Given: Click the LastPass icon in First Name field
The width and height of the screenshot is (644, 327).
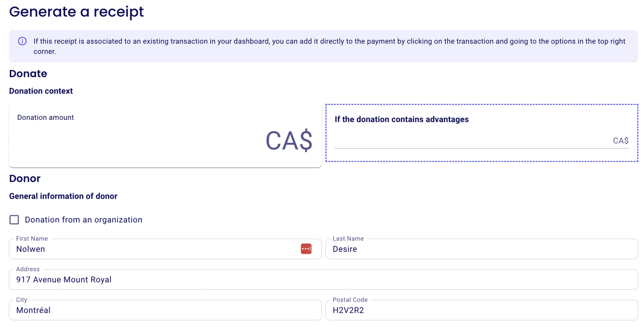Looking at the screenshot, I should [306, 249].
